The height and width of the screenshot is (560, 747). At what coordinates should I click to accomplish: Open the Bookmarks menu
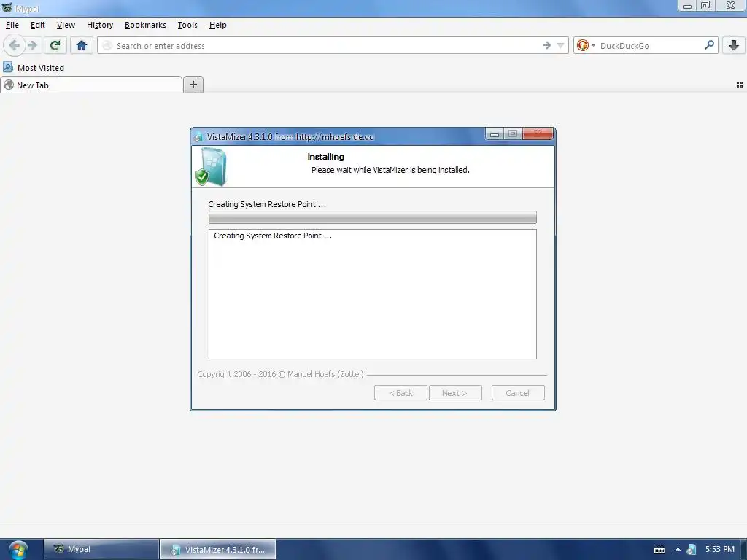pos(145,25)
